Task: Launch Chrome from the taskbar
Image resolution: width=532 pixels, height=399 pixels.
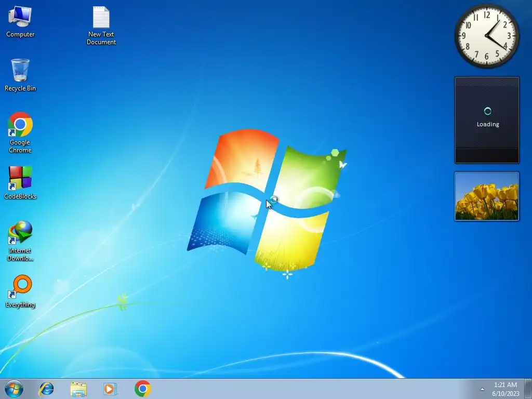Action: click(x=142, y=389)
